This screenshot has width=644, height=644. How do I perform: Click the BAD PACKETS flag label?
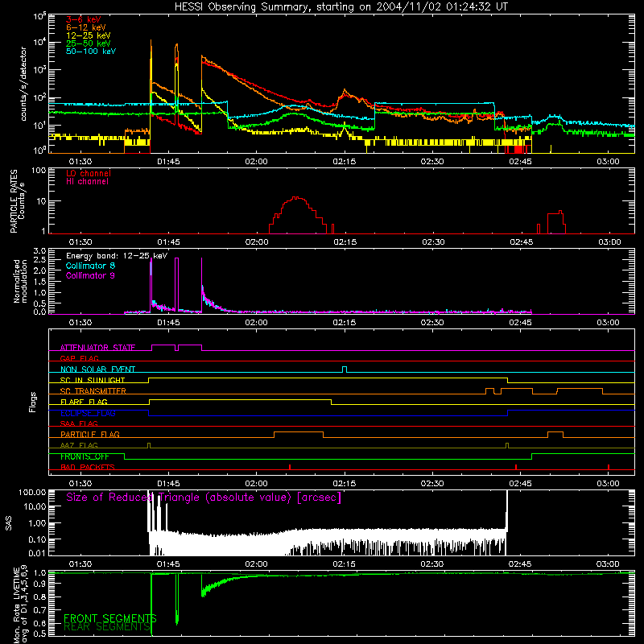[88, 467]
